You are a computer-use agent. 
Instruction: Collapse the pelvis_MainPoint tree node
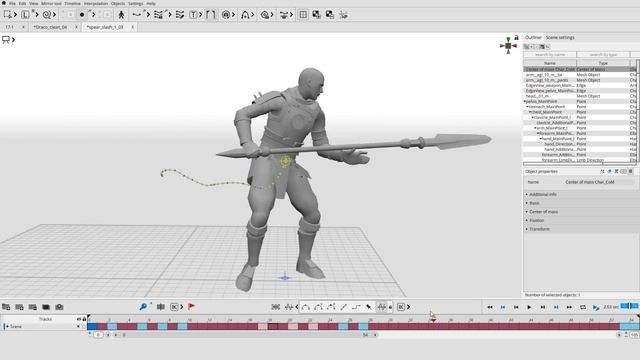tap(525, 101)
